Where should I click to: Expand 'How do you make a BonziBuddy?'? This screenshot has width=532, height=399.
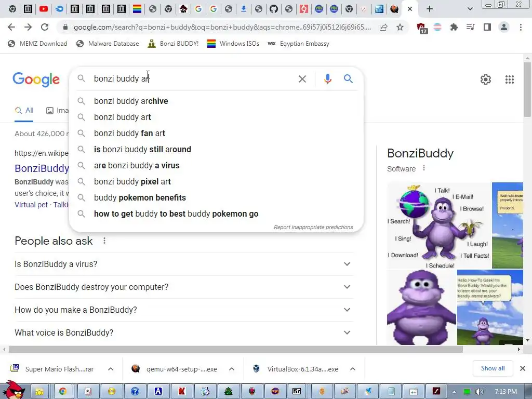[183, 310]
